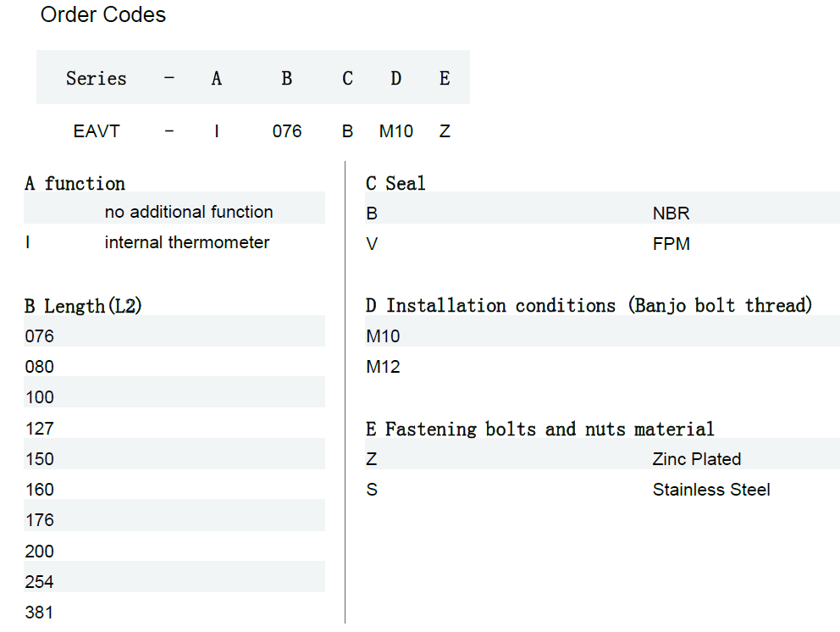Click the "B Length(L2)" section heading

tap(83, 306)
